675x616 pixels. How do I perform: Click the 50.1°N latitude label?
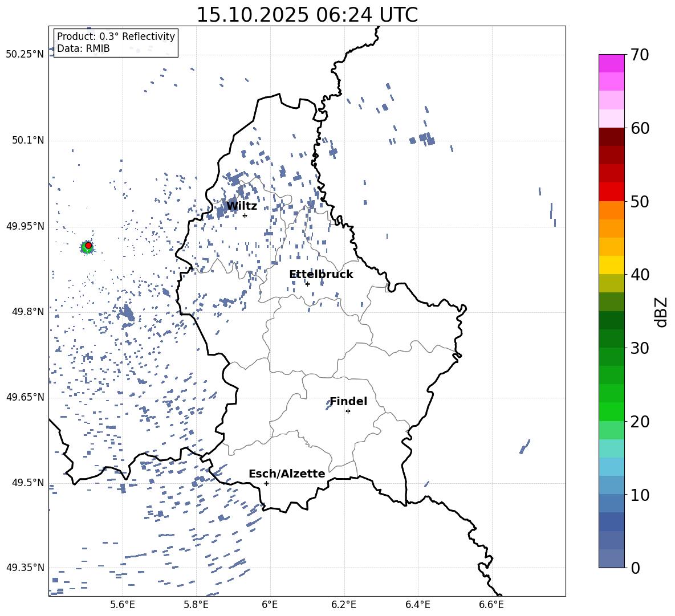(27, 141)
